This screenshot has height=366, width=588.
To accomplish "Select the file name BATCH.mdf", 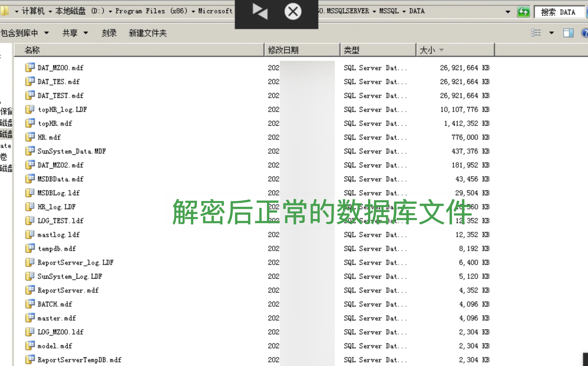I will 55,304.
